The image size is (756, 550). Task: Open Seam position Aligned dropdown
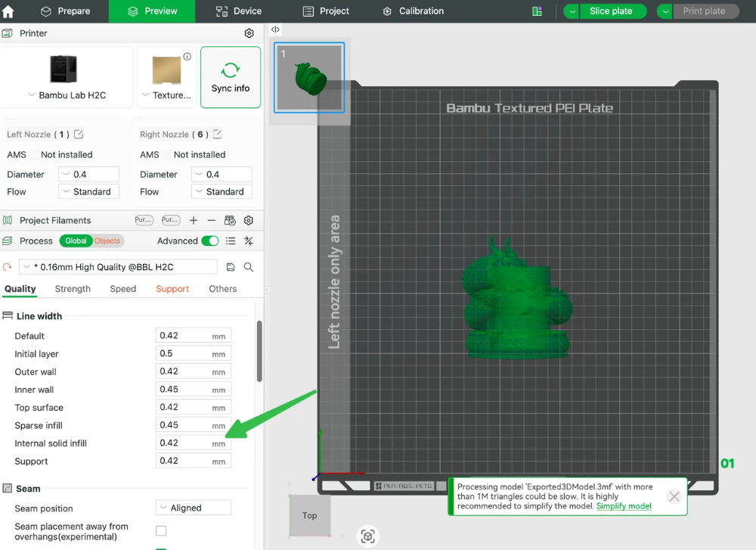pyautogui.click(x=194, y=508)
